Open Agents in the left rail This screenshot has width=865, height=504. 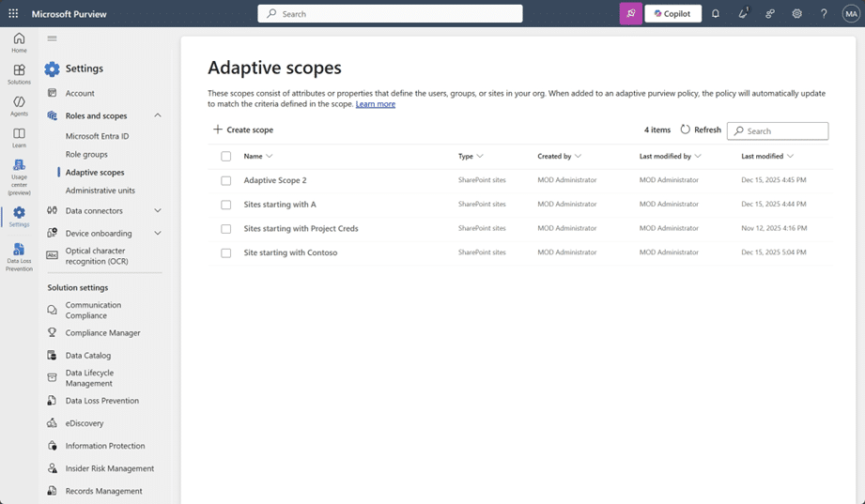(19, 105)
